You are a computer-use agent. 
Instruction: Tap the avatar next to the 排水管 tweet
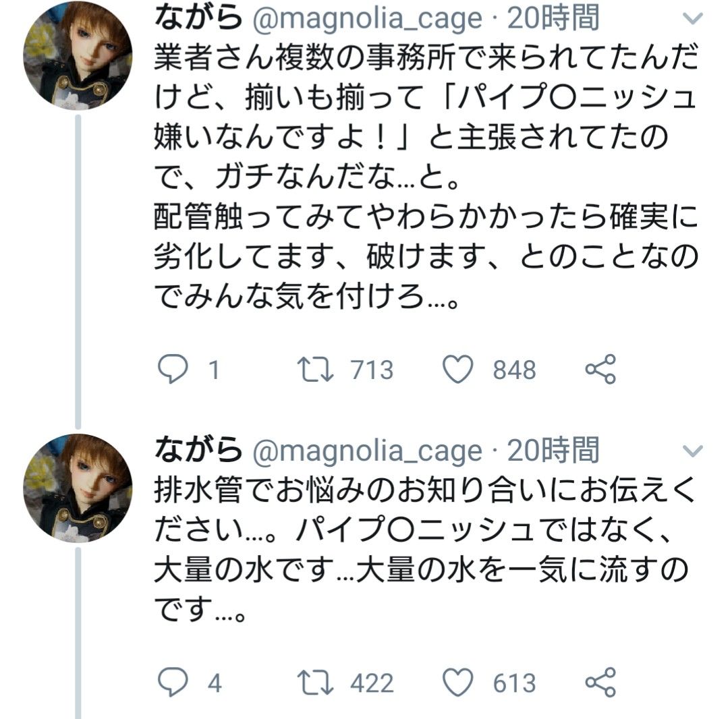(x=78, y=488)
